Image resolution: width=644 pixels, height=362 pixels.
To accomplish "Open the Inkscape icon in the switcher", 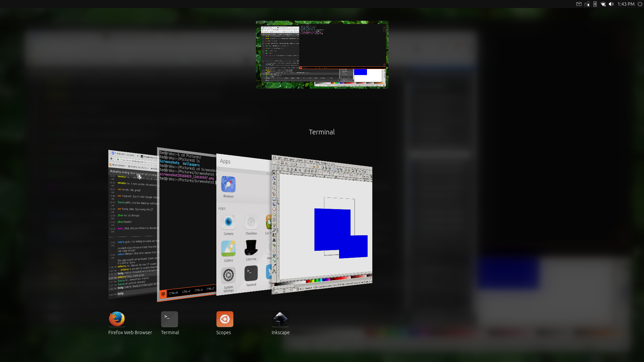I will pos(280,319).
